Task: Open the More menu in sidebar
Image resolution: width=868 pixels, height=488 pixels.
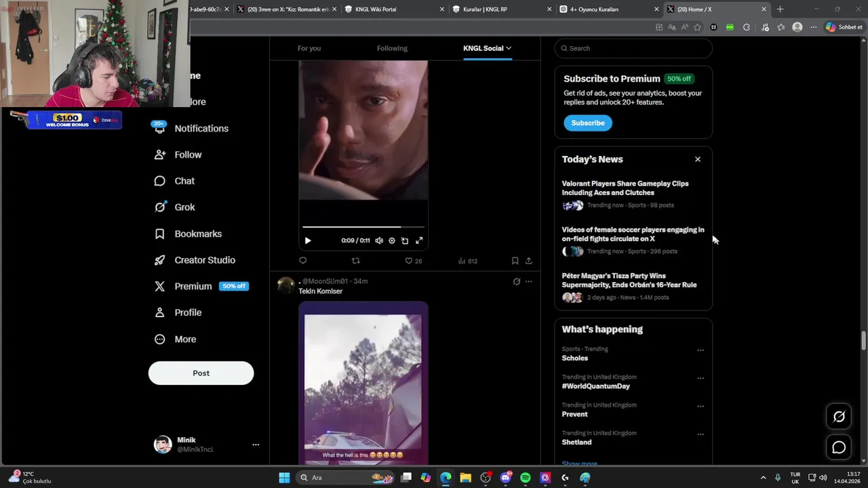Action: pyautogui.click(x=175, y=339)
